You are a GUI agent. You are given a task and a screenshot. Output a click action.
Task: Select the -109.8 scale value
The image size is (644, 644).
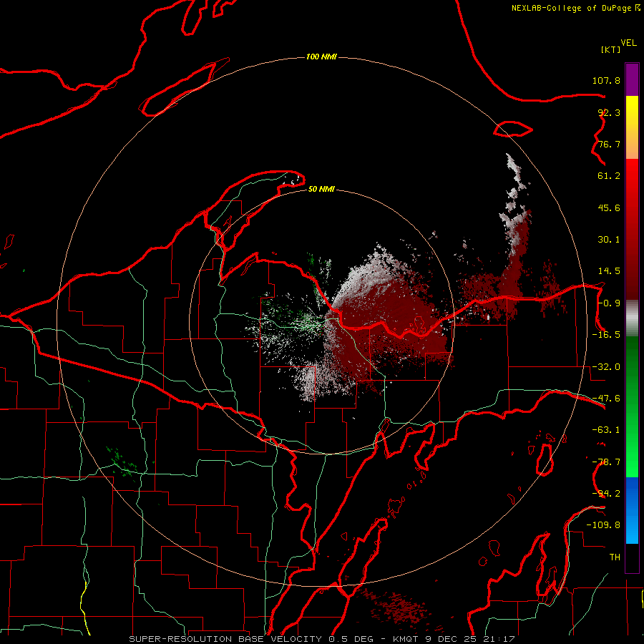pos(603,525)
